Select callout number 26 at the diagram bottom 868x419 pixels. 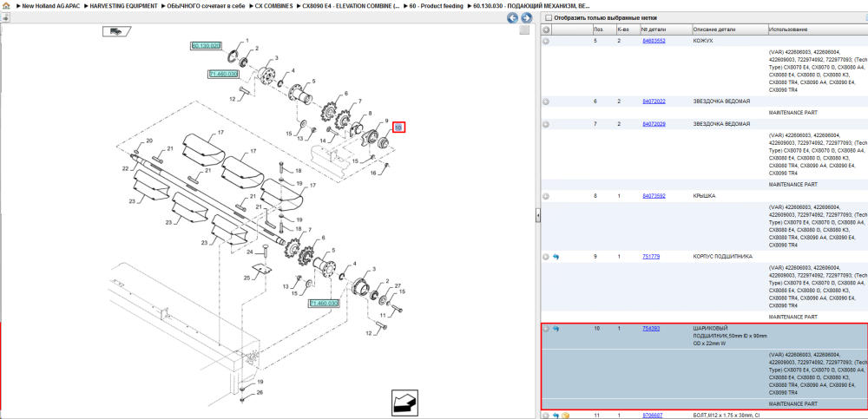click(260, 393)
